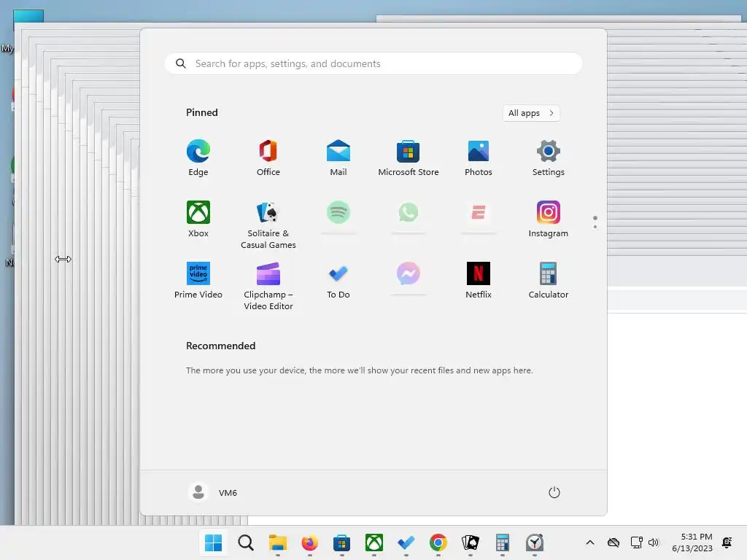Open Instagram from pinned apps
This screenshot has height=560, width=747.
coord(549,219)
